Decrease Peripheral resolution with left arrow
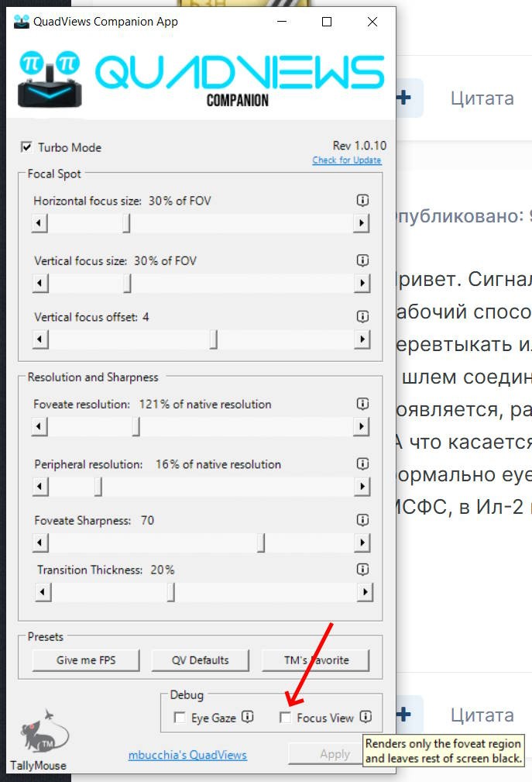This screenshot has height=782, width=532. tap(39, 486)
